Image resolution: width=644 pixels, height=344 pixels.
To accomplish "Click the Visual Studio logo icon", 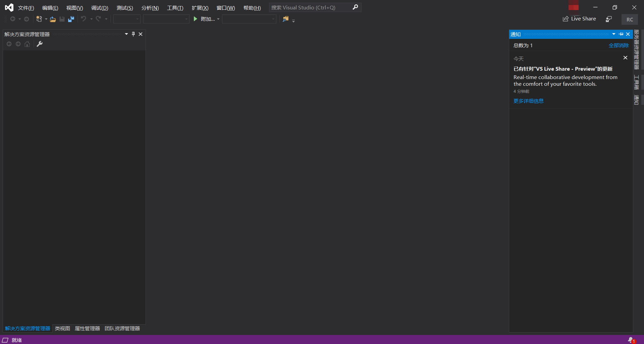I will pyautogui.click(x=9, y=7).
